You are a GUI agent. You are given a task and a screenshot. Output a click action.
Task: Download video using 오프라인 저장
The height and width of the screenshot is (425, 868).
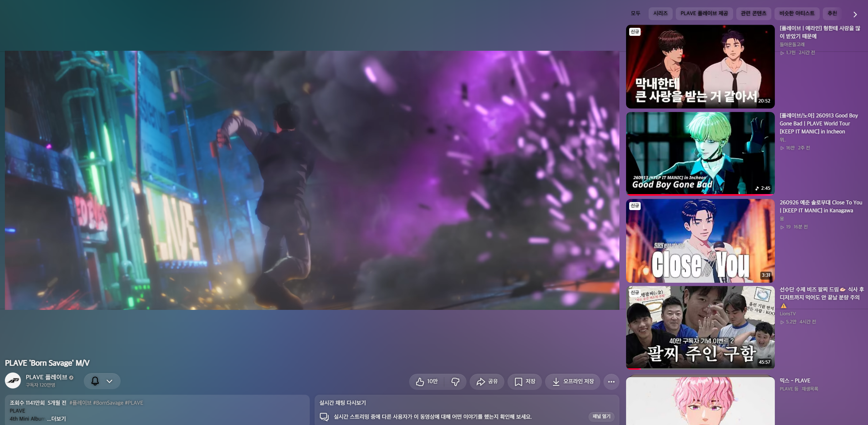click(573, 382)
